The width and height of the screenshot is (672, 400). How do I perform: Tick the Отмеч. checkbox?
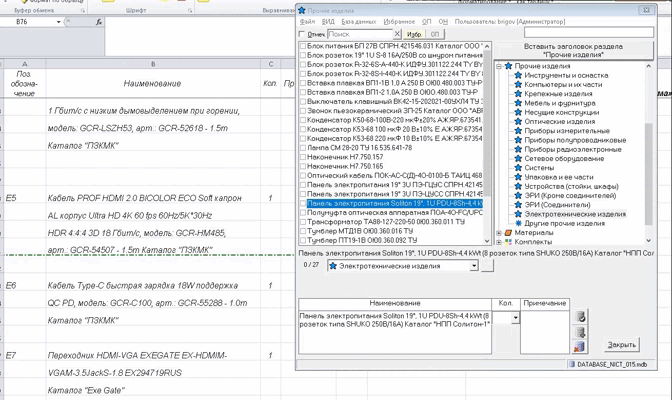(302, 34)
